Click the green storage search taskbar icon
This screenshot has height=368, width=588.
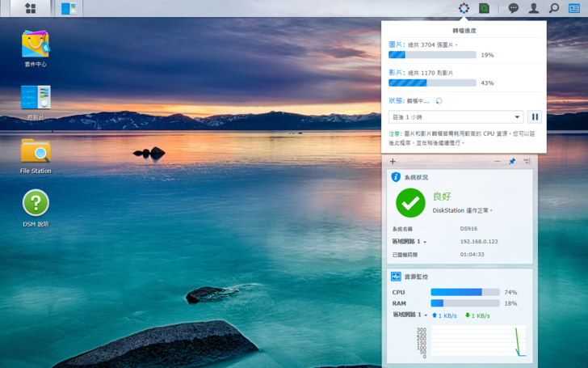click(485, 8)
